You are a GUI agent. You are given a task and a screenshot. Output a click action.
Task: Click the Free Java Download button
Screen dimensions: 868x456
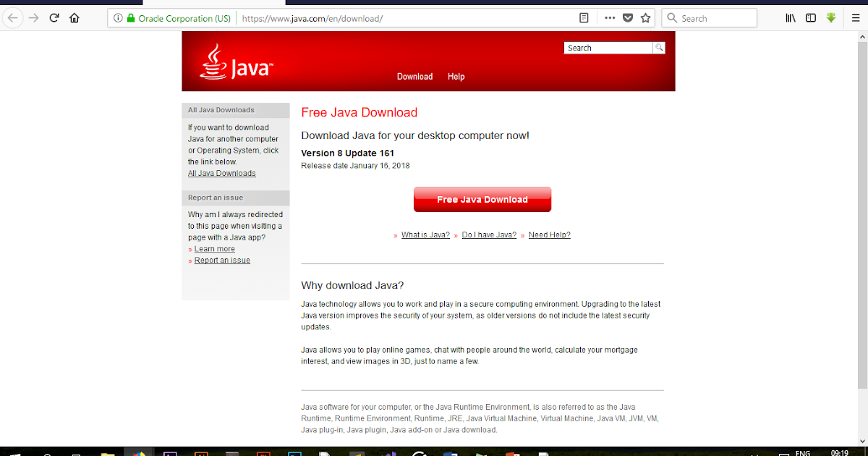pos(482,198)
